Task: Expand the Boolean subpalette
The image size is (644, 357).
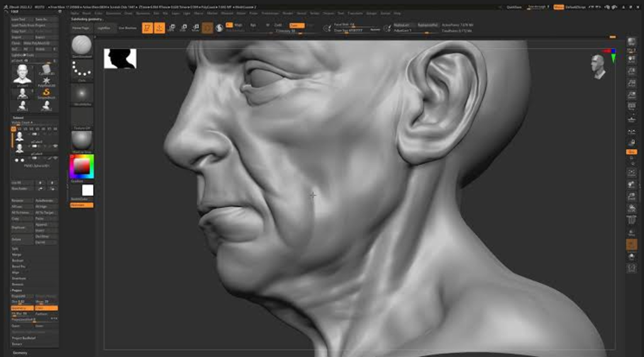Action: point(18,261)
